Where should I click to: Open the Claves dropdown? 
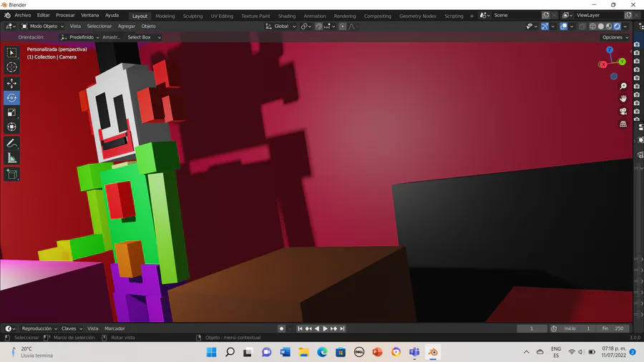coord(72,328)
